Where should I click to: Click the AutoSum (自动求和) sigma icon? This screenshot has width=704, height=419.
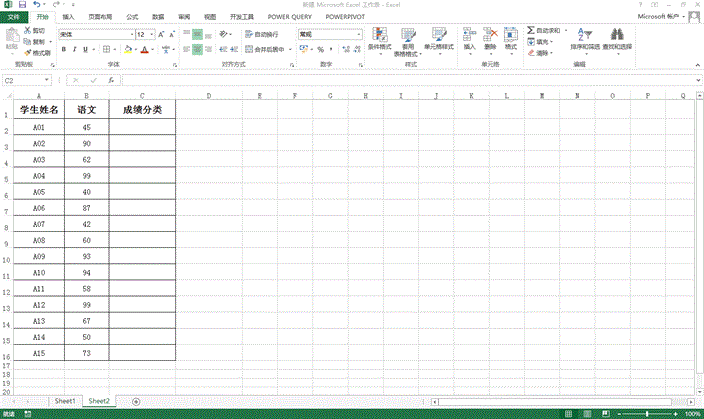[x=530, y=32]
